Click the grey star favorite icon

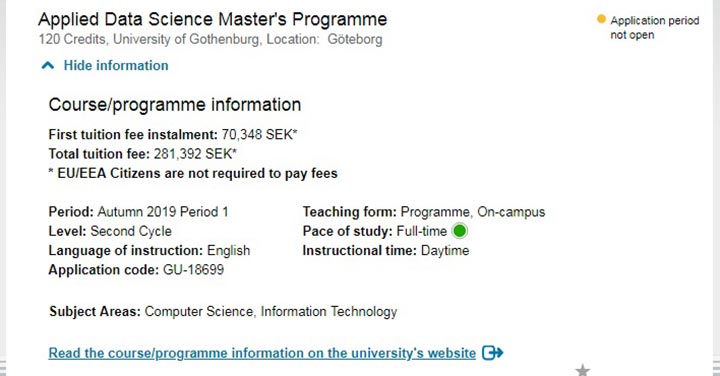tap(582, 370)
